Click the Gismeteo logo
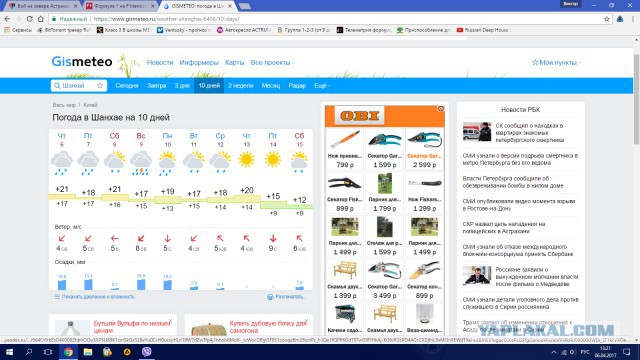The image size is (640, 360). [82, 62]
